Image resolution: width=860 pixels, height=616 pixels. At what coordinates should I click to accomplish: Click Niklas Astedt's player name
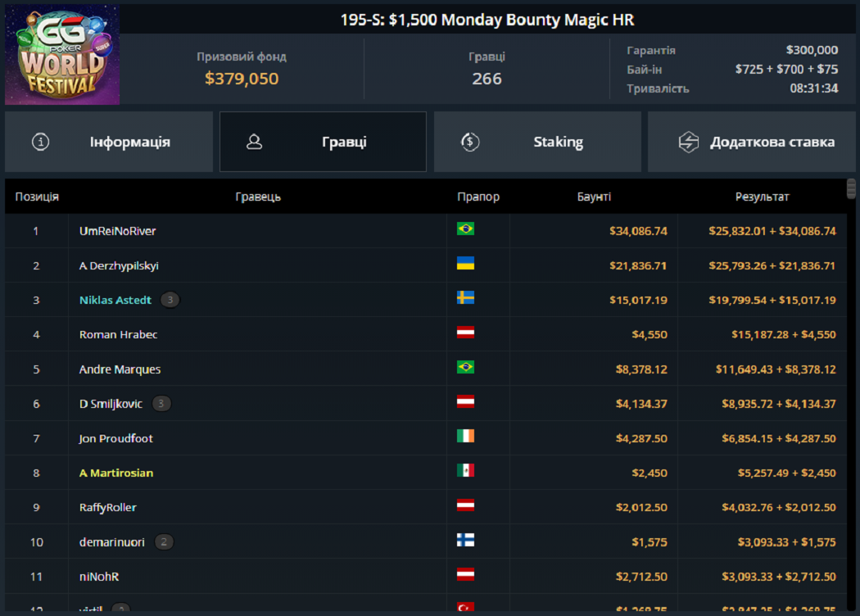(115, 300)
